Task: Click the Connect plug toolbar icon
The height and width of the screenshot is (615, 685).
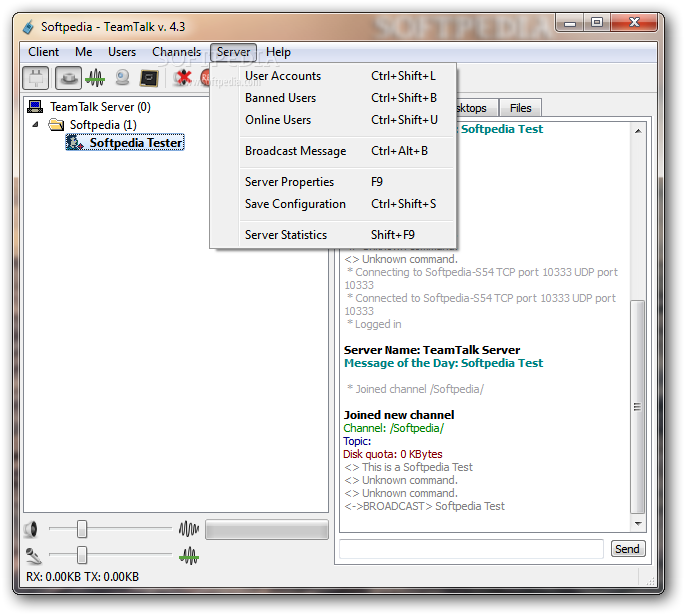Action: click(36, 79)
